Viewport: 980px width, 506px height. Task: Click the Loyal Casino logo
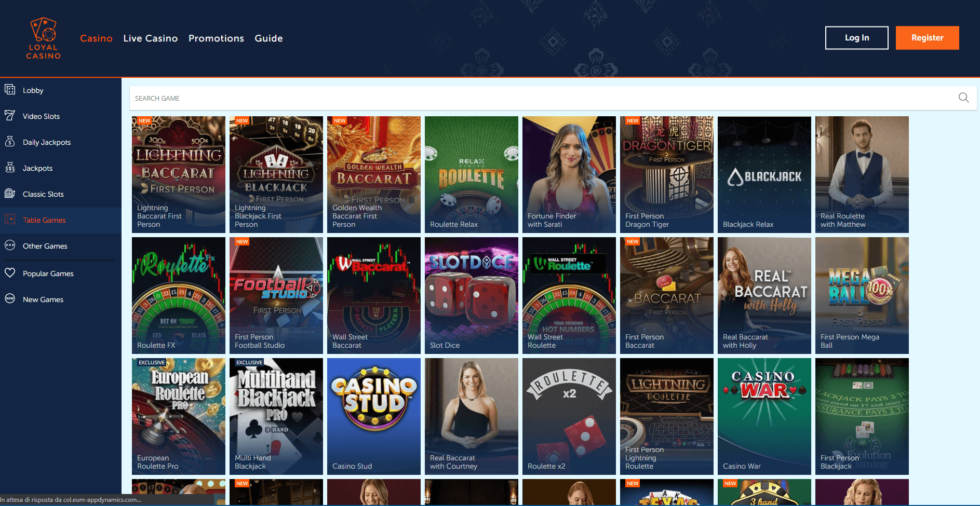(44, 38)
